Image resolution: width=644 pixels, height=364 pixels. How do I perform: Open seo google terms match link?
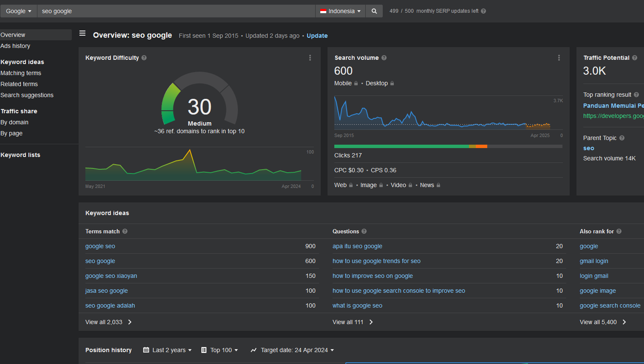[100, 261]
